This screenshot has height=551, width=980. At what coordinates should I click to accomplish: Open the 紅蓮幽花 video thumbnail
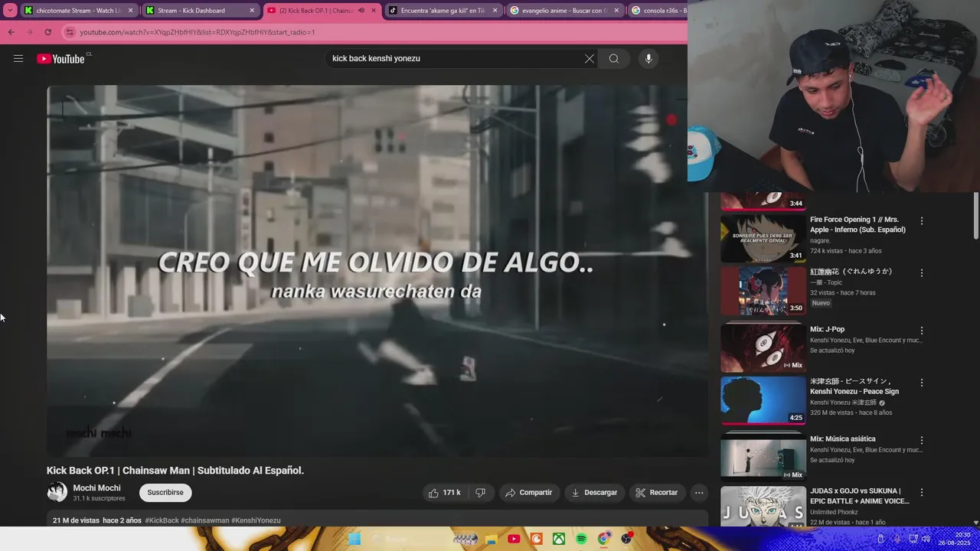pos(763,290)
